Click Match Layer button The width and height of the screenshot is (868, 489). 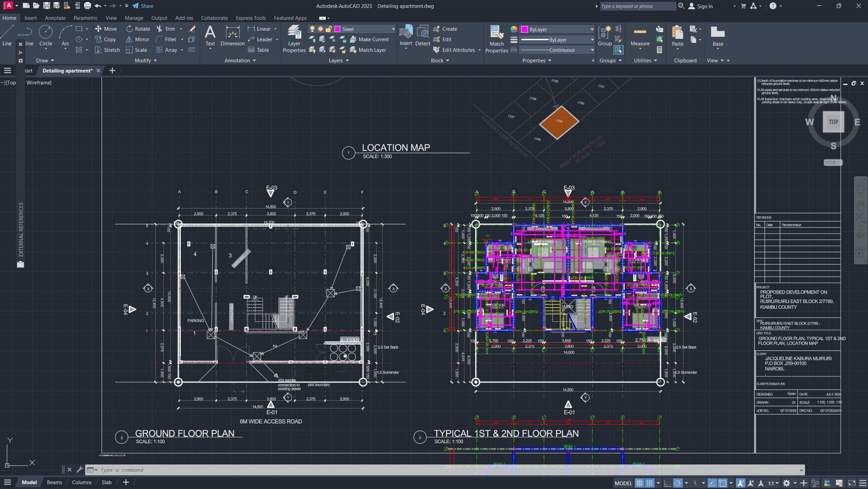tap(368, 50)
